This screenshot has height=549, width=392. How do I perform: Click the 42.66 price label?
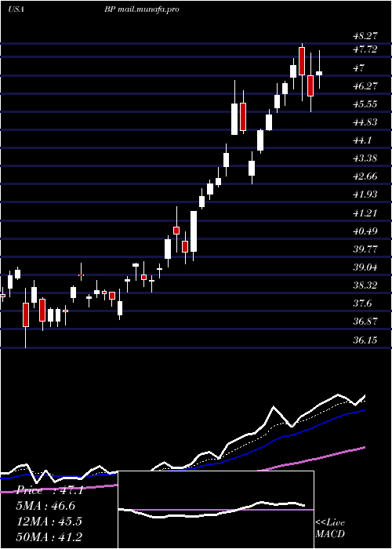[x=365, y=176]
